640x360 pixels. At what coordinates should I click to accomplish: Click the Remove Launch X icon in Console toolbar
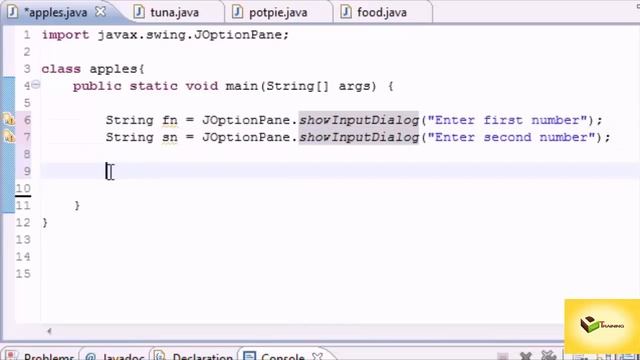526,356
